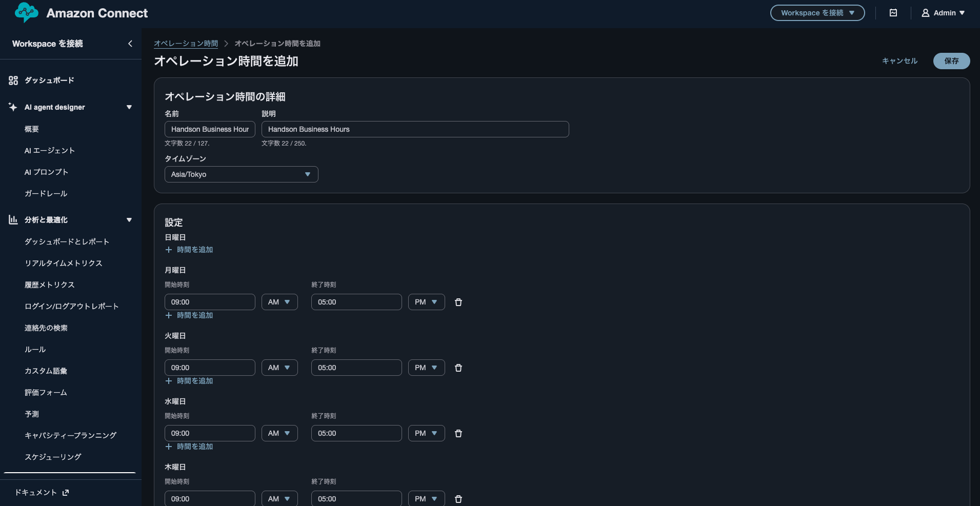Viewport: 980px width, 506px height.
Task: Open スケジューリング in the sidebar
Action: click(53, 457)
